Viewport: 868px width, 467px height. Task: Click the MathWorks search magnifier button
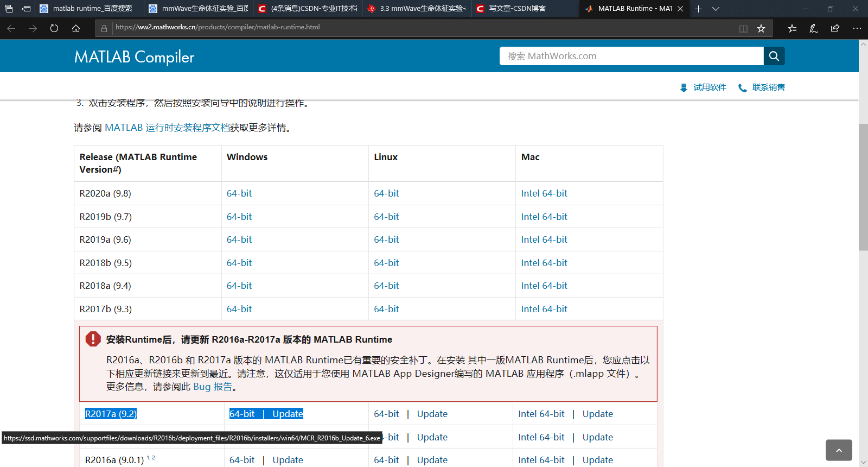[774, 56]
